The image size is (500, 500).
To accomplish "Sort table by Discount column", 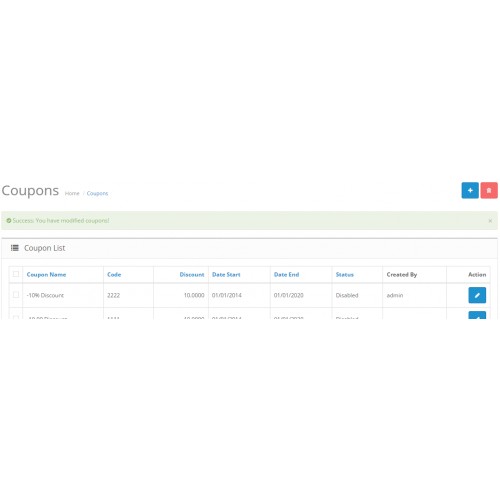I will pyautogui.click(x=192, y=275).
